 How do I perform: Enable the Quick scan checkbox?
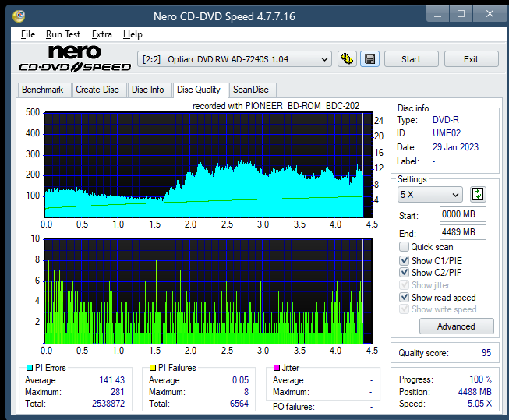coord(404,247)
